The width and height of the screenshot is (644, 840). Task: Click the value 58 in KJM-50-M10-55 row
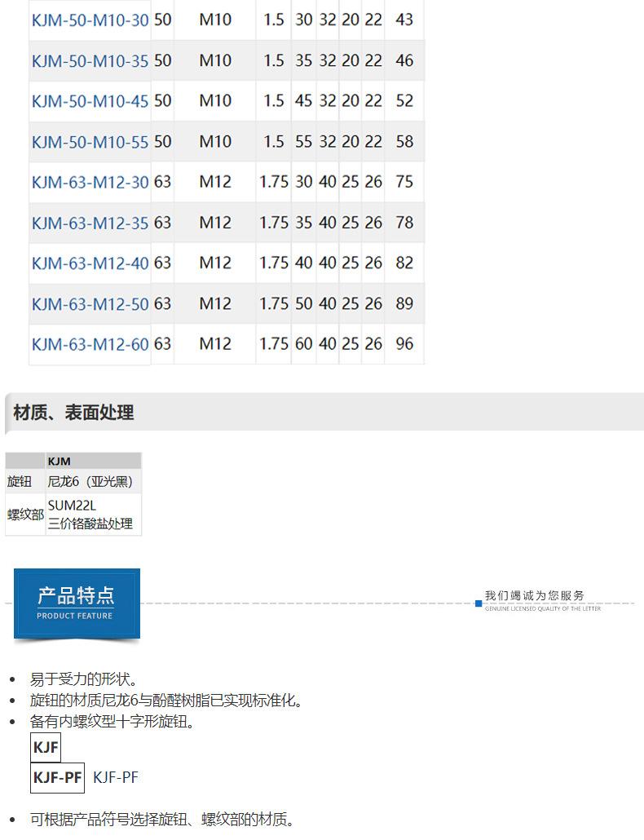coord(404,141)
